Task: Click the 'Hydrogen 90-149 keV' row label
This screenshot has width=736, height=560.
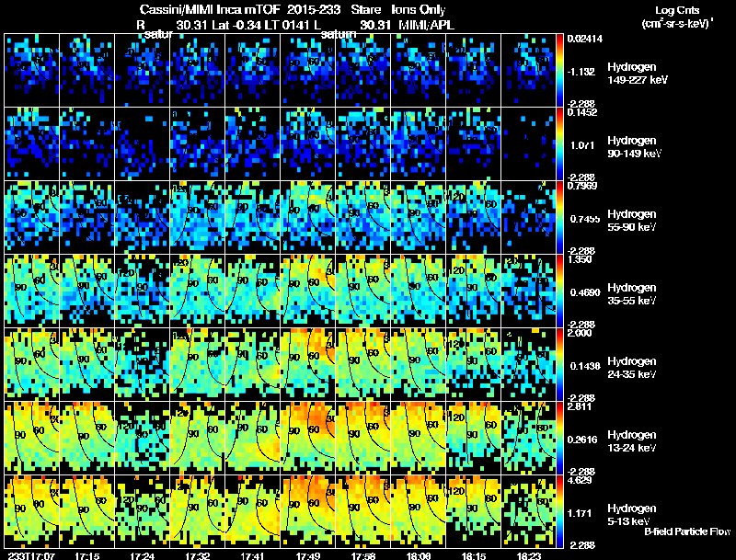Action: pyautogui.click(x=634, y=147)
